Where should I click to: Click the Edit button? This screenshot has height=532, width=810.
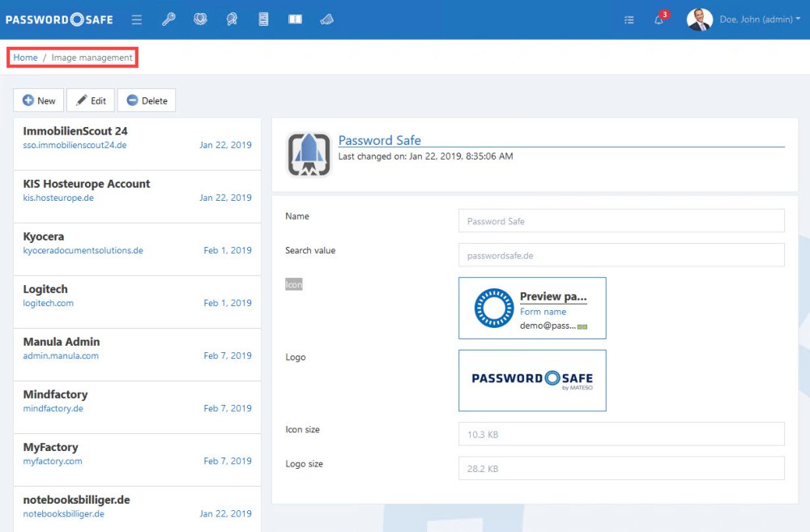click(x=91, y=100)
